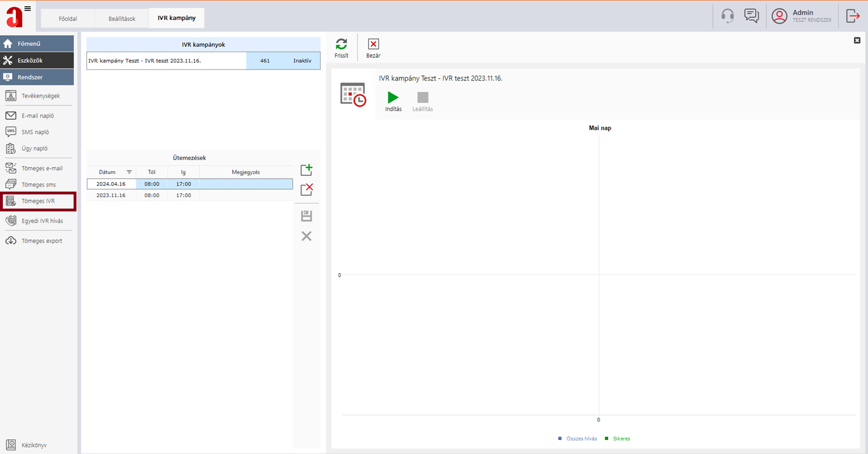The image size is (868, 454).
Task: Open the headset icon in header
Action: tap(728, 16)
